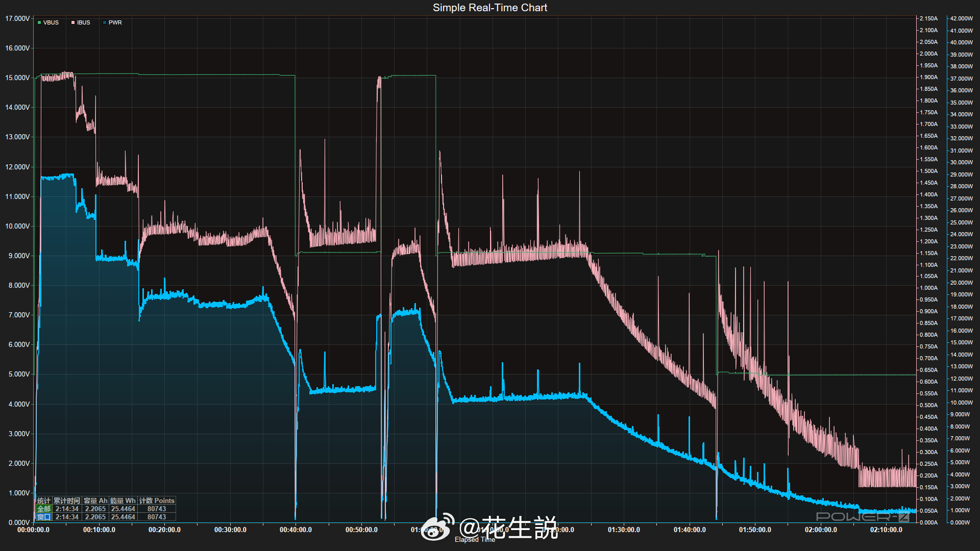This screenshot has width=980, height=551.
Task: Select the 全部 row label in stats table
Action: pos(44,509)
